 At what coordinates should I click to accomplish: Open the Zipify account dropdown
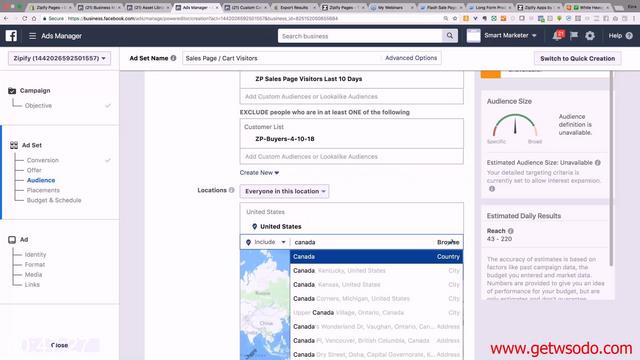59,58
